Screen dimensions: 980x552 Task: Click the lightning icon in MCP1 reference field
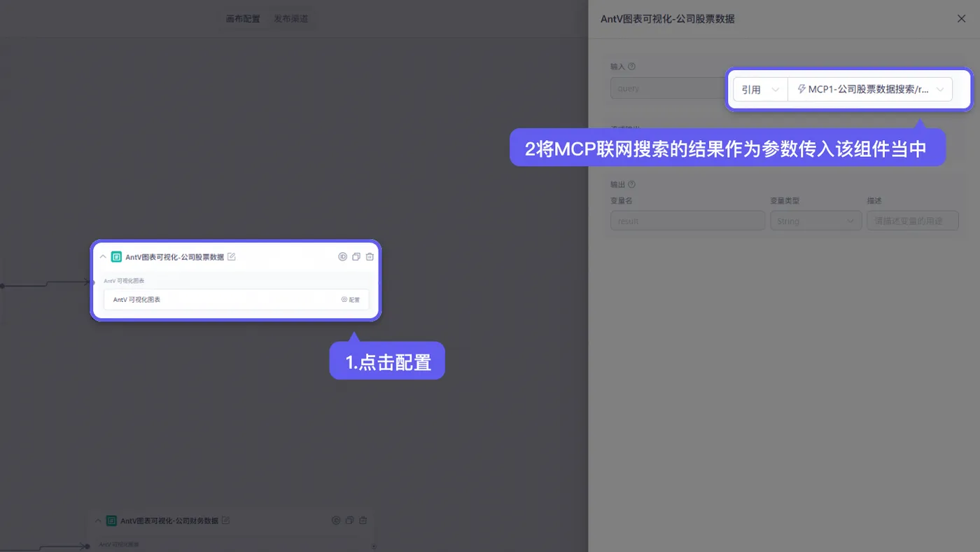pos(801,90)
